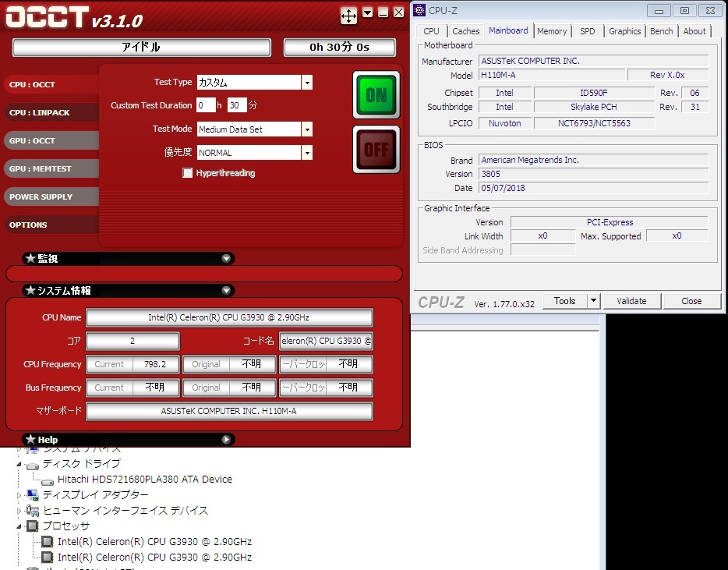The height and width of the screenshot is (570, 728).
Task: Click the Custom Test Duration minutes field
Action: click(237, 105)
